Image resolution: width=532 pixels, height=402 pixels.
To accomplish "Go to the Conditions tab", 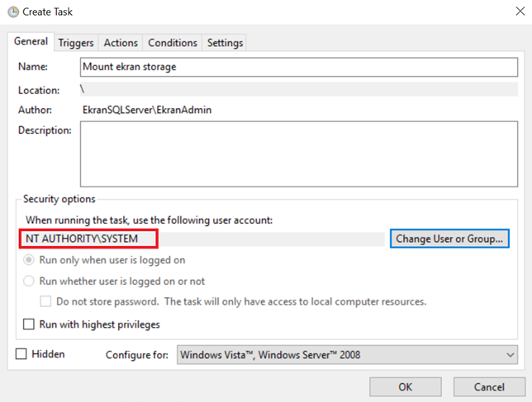I will 173,43.
